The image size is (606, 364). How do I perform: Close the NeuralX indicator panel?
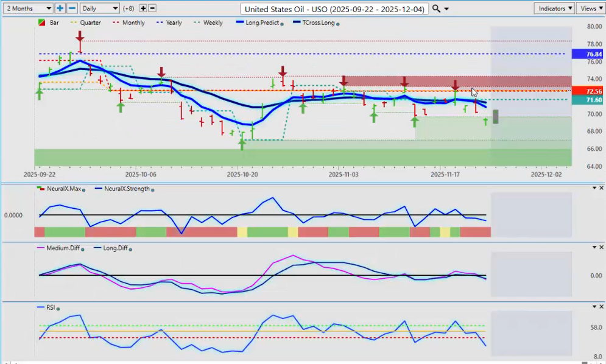601,188
